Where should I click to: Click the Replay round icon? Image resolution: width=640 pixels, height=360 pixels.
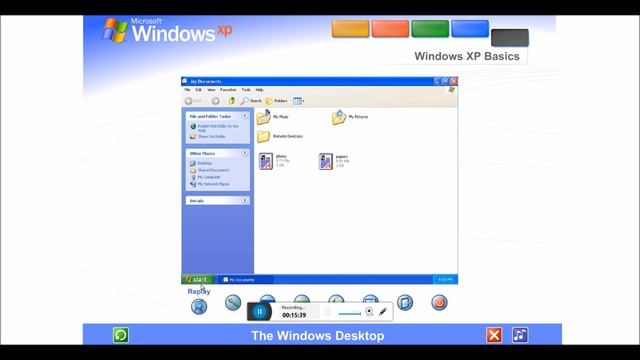[x=199, y=306]
